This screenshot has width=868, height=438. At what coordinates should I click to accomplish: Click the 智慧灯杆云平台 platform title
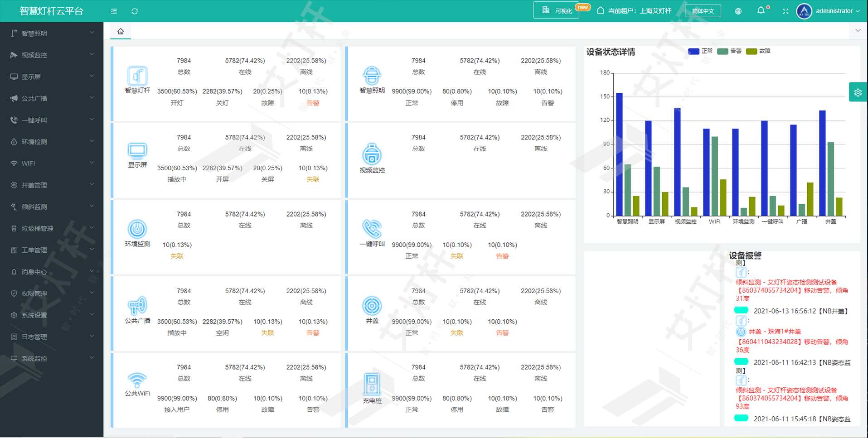[52, 11]
